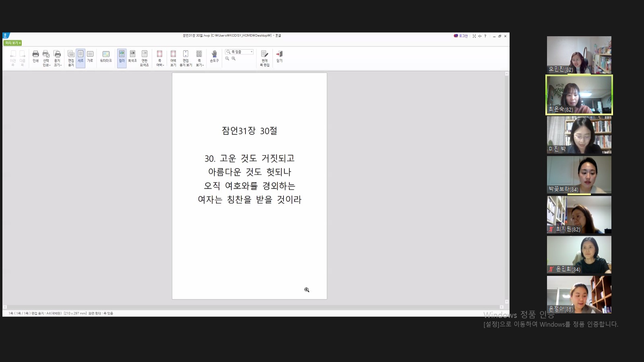
Task: Select 윤민희(84) participant video
Action: pos(579,255)
